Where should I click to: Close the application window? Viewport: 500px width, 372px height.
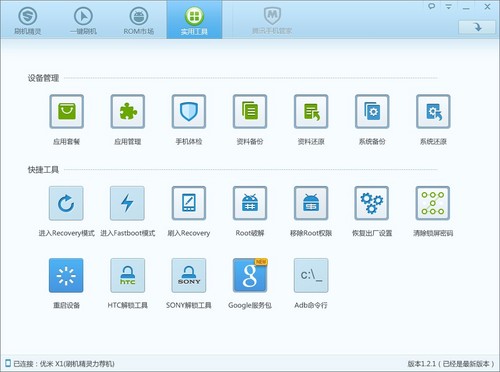click(487, 7)
